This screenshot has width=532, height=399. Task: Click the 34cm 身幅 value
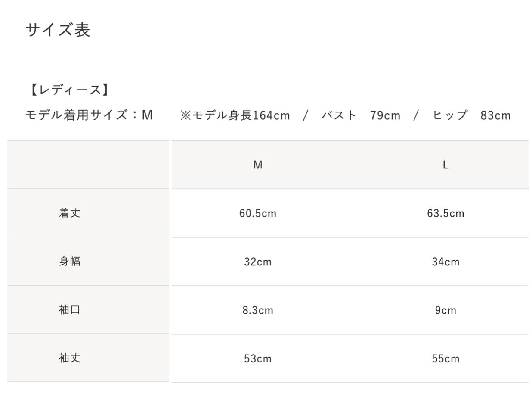tap(446, 262)
